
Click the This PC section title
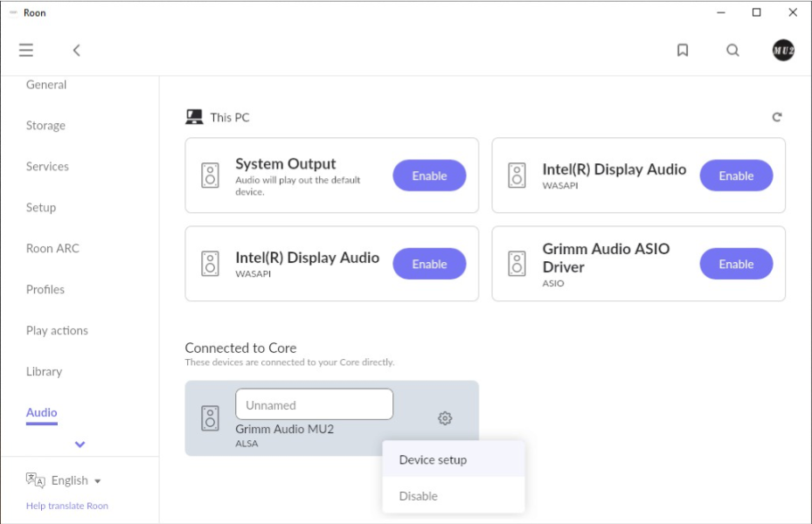pos(230,117)
